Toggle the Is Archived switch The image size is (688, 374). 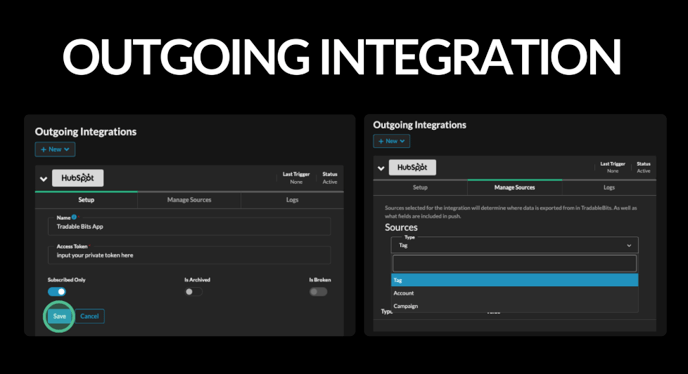(x=194, y=291)
